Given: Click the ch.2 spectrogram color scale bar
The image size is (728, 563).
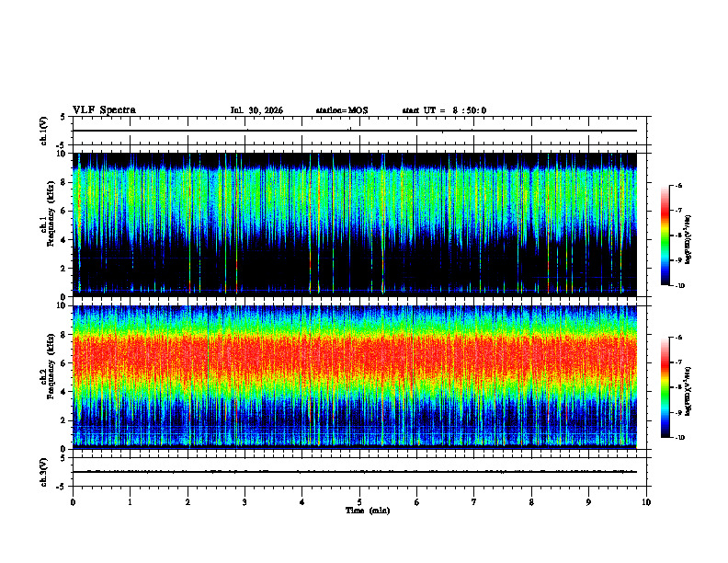Looking at the screenshot, I should 665,387.
